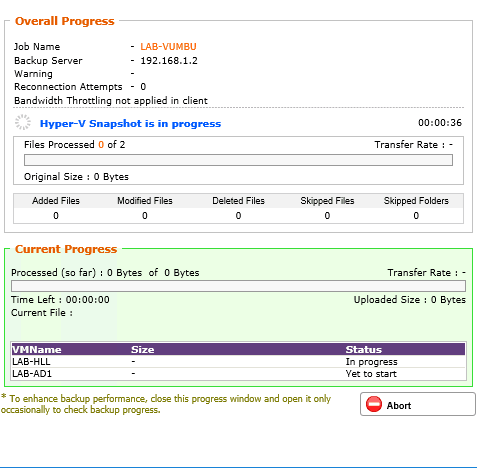Click the Added Files column label
This screenshot has width=477, height=469.
click(56, 201)
